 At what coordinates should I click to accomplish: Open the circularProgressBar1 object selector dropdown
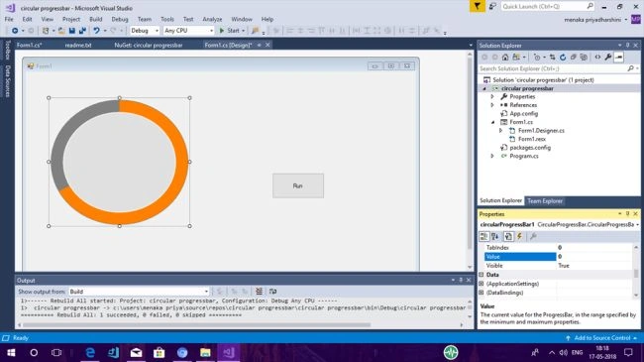point(637,224)
